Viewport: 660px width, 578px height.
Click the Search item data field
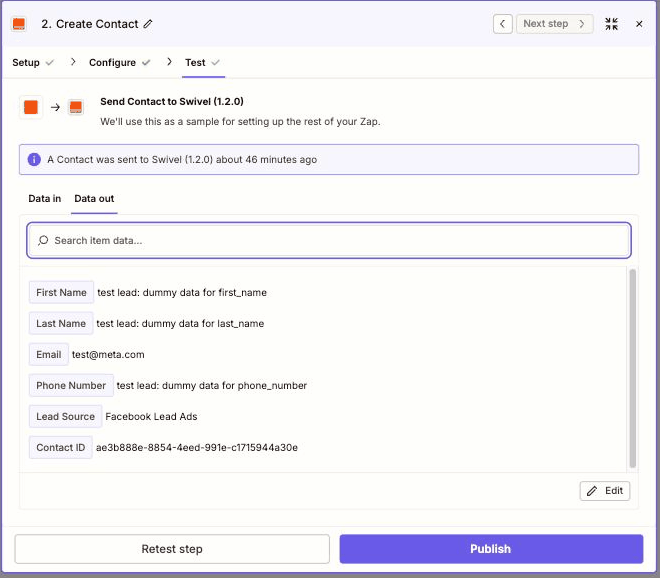tap(329, 240)
